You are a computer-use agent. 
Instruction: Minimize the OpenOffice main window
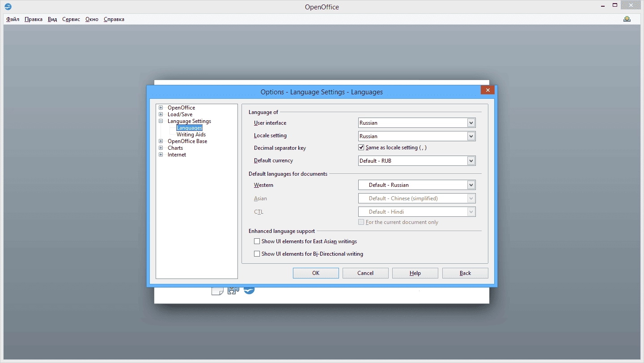point(603,5)
